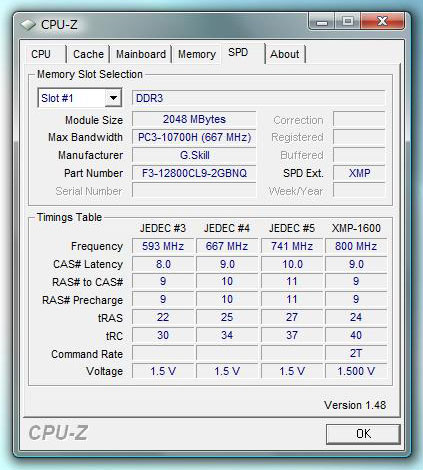The width and height of the screenshot is (423, 470).
Task: Click the JEDEC #3 column header
Action: pos(163,228)
